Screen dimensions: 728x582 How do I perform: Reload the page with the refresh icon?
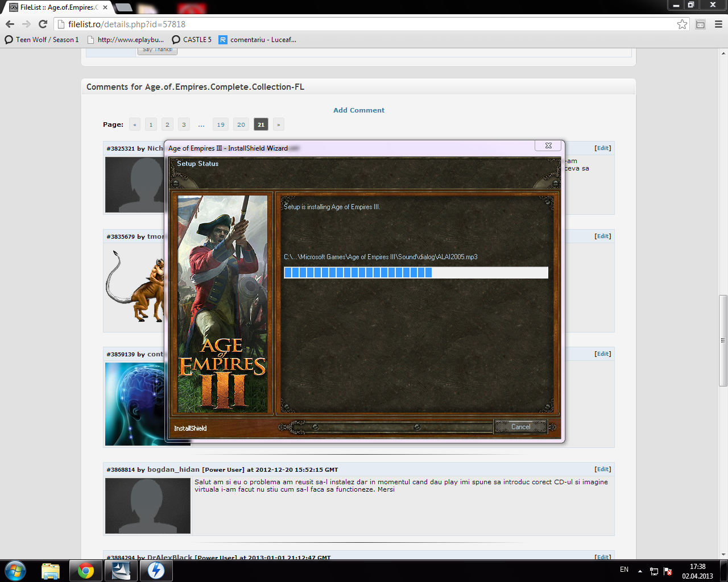click(x=43, y=24)
